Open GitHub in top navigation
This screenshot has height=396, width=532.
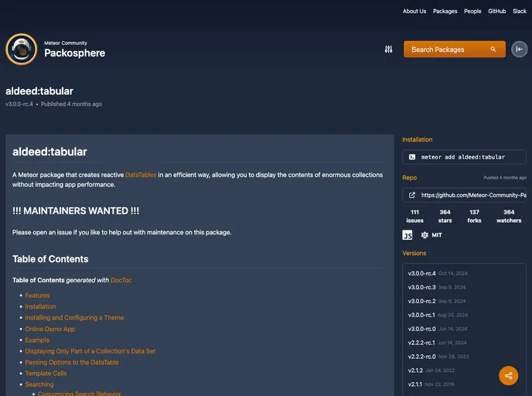pyautogui.click(x=496, y=11)
